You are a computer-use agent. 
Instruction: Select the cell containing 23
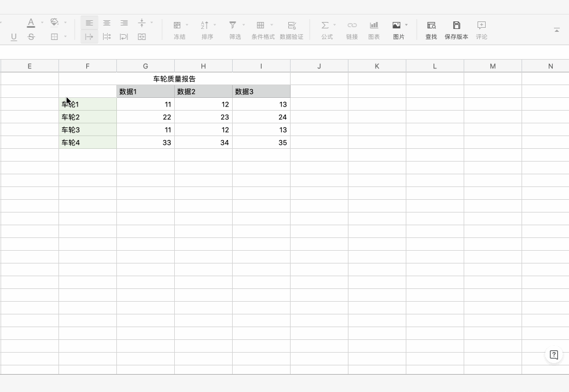(203, 117)
